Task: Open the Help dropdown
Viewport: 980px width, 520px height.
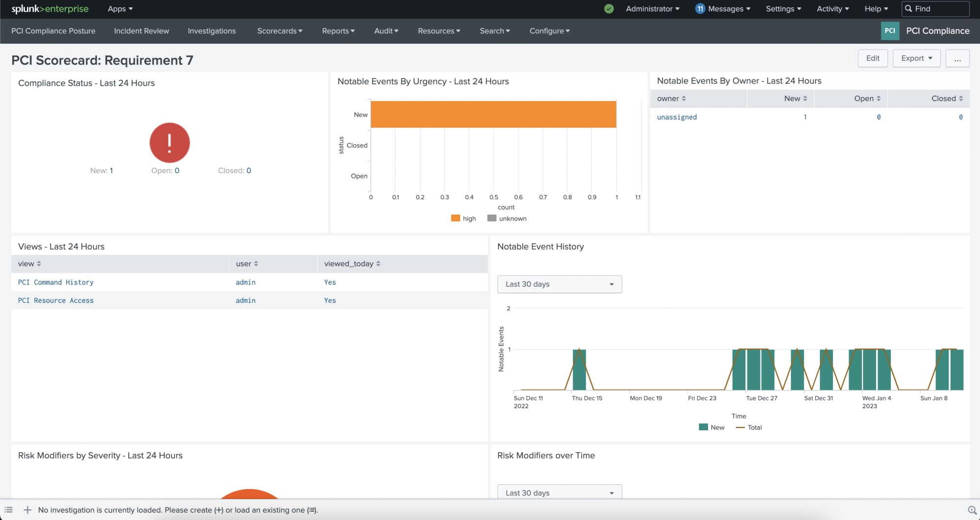Action: pos(876,9)
